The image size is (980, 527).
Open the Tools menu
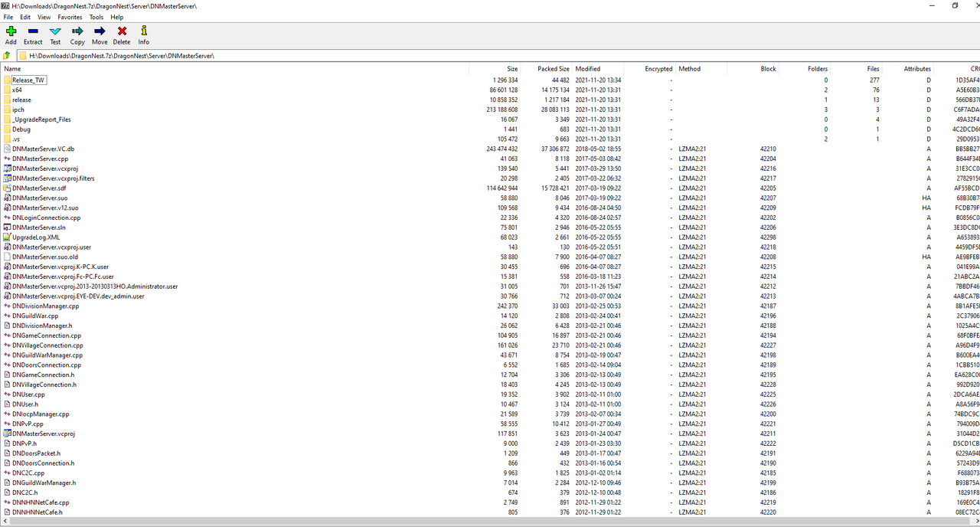coord(96,17)
